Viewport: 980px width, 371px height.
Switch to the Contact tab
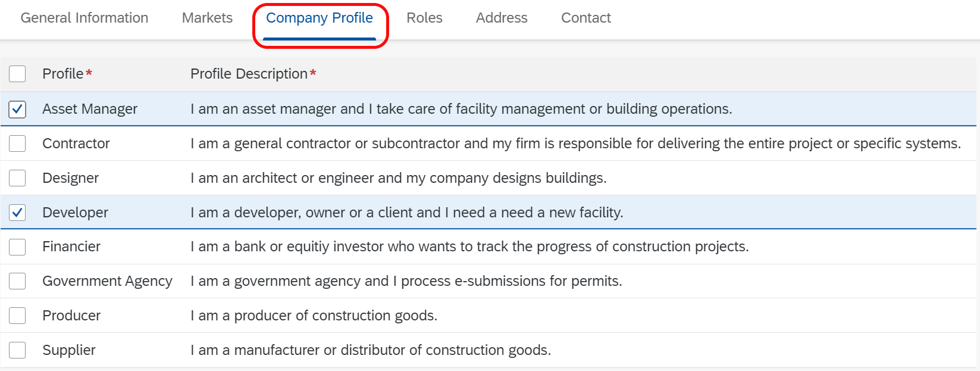pos(586,18)
